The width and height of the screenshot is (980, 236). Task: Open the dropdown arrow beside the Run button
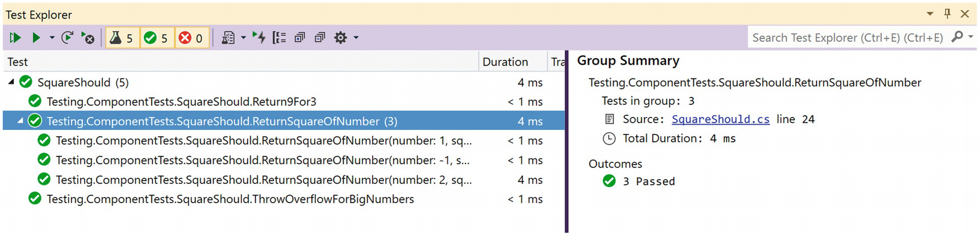[52, 38]
